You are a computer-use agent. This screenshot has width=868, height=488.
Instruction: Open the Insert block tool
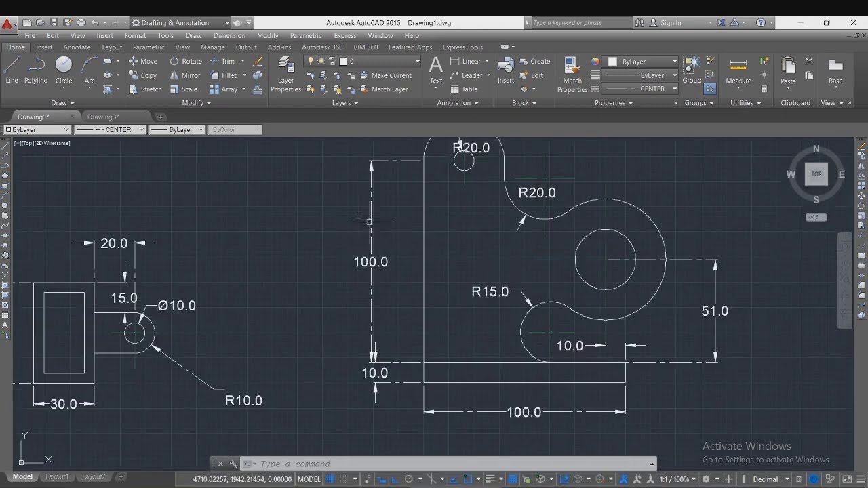506,70
